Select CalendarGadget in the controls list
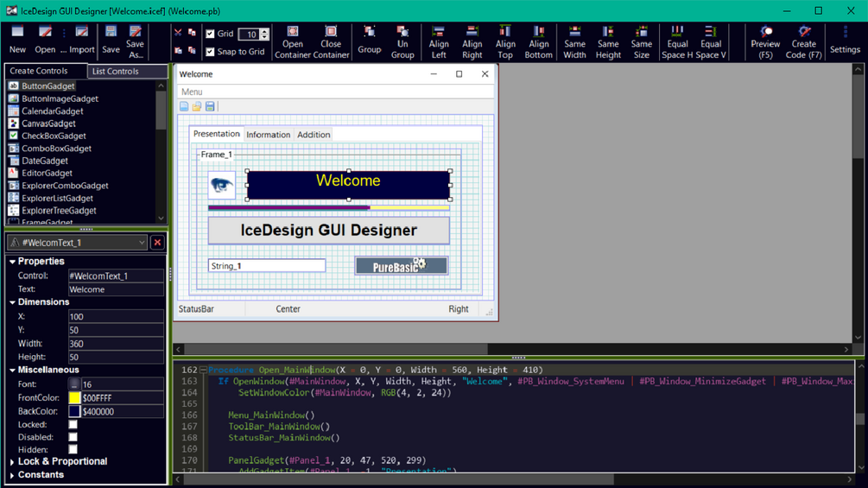The height and width of the screenshot is (488, 868). click(x=53, y=111)
